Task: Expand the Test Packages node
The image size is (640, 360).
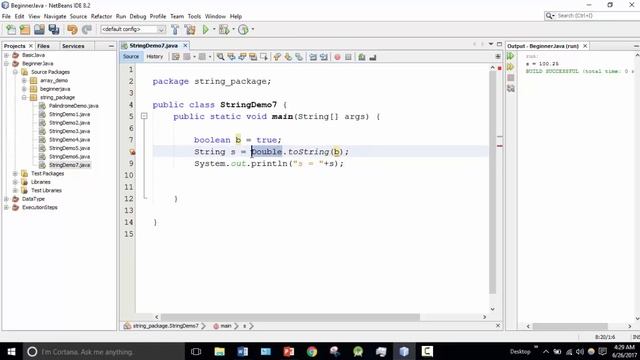Action: coord(15,174)
